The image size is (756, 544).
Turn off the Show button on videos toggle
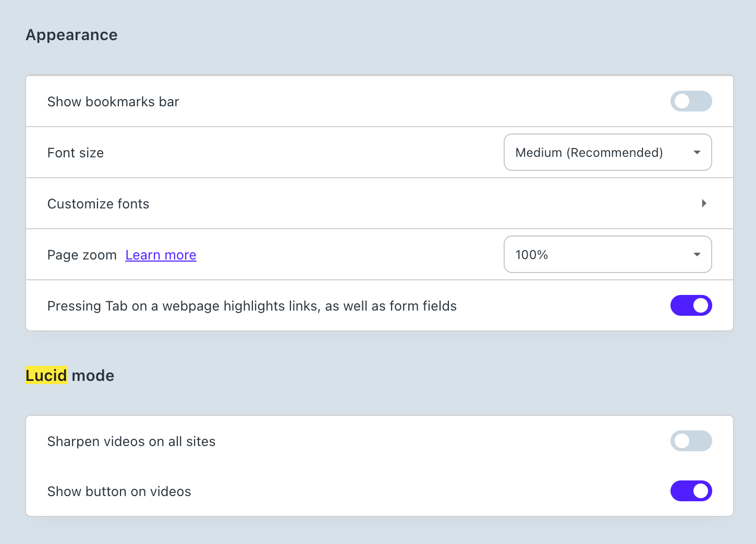691,491
